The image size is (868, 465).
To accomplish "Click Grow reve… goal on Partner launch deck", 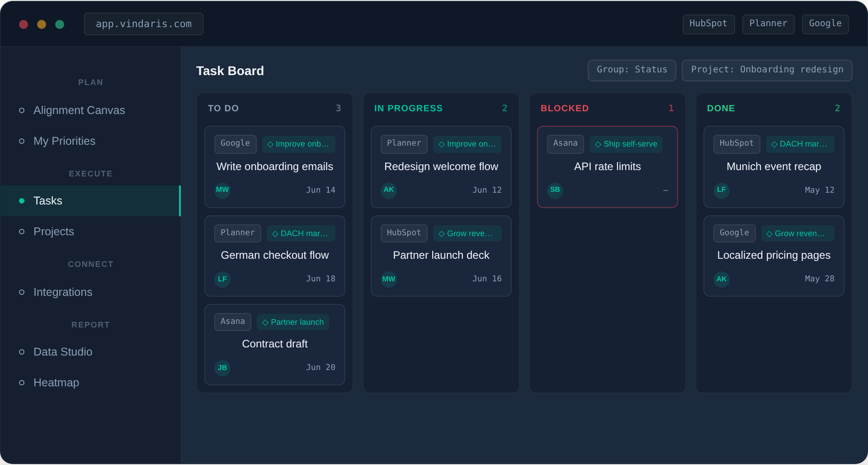I will tap(467, 233).
